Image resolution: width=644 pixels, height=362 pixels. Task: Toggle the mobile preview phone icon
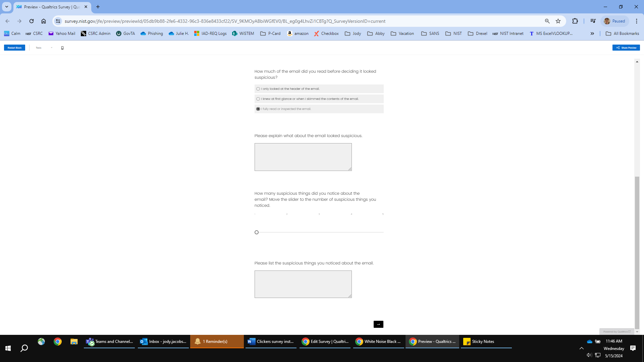coord(62,48)
